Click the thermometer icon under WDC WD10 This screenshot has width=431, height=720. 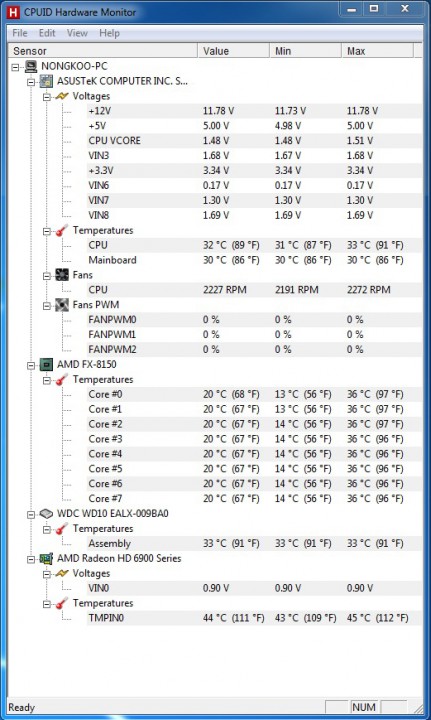tap(62, 529)
